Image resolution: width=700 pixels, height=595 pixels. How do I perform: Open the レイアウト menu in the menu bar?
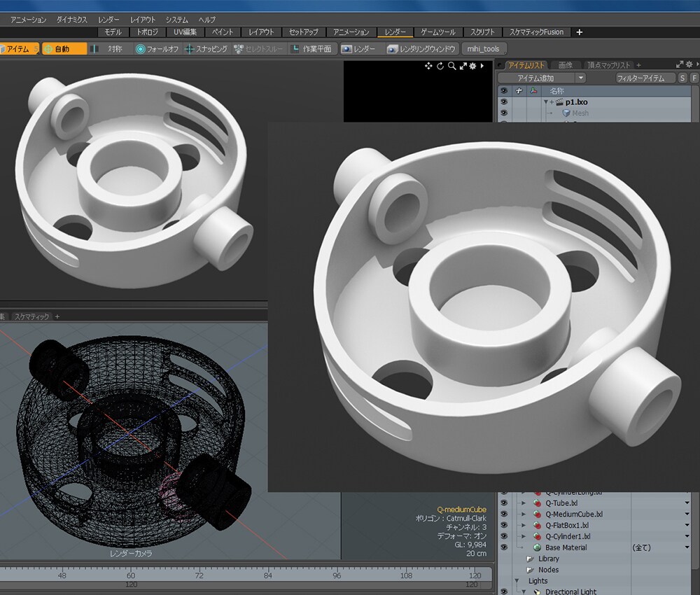click(143, 20)
